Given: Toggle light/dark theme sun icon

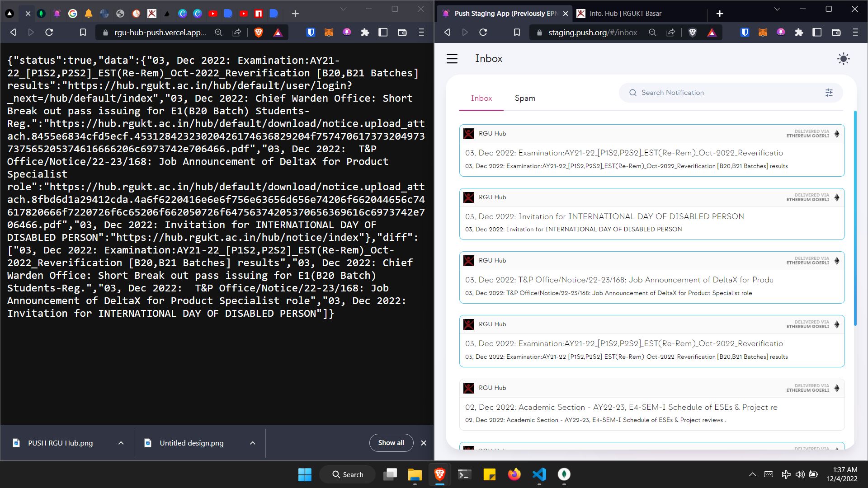Looking at the screenshot, I should click(843, 59).
